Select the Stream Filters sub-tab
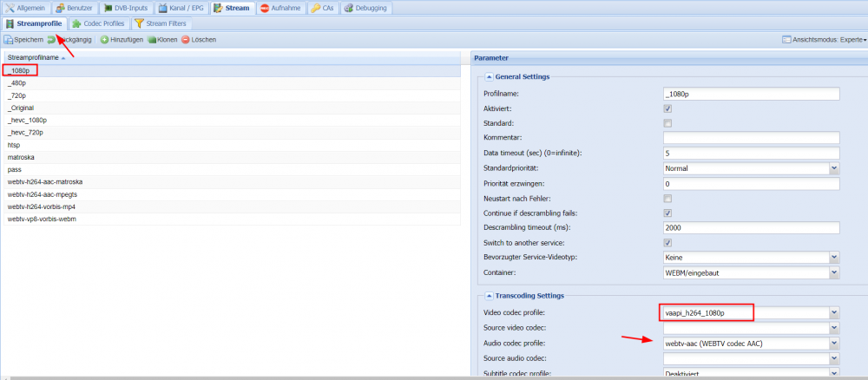The width and height of the screenshot is (868, 380). (x=162, y=23)
